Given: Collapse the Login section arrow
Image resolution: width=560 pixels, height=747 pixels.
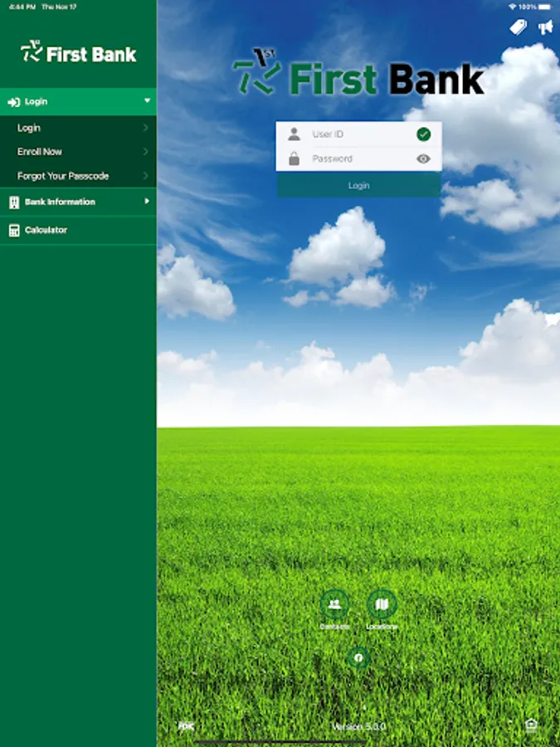Looking at the screenshot, I should click(147, 100).
